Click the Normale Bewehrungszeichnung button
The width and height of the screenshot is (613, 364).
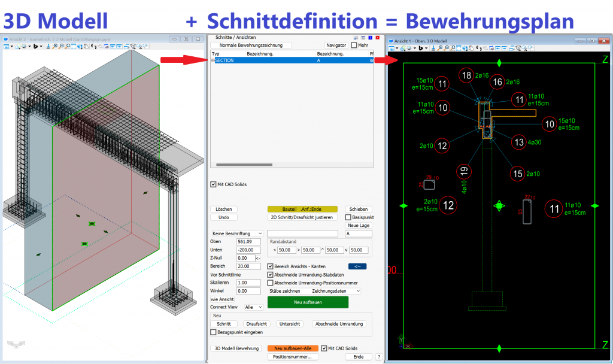(x=251, y=45)
